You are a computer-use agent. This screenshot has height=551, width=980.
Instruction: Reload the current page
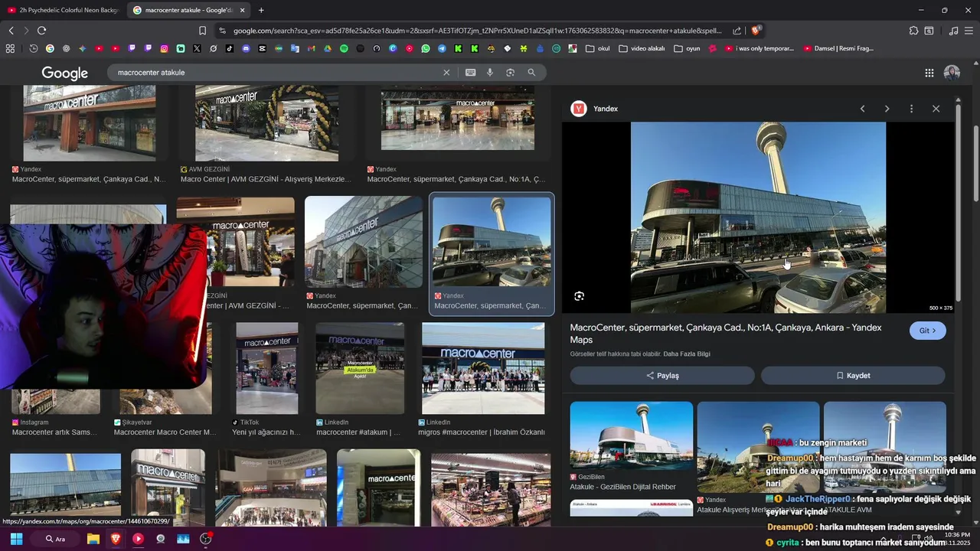point(41,31)
